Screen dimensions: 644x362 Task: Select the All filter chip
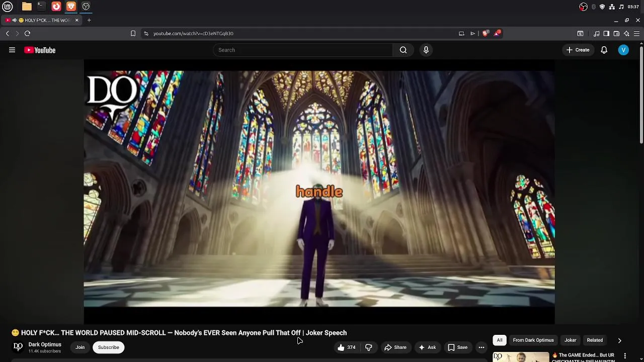point(500,340)
